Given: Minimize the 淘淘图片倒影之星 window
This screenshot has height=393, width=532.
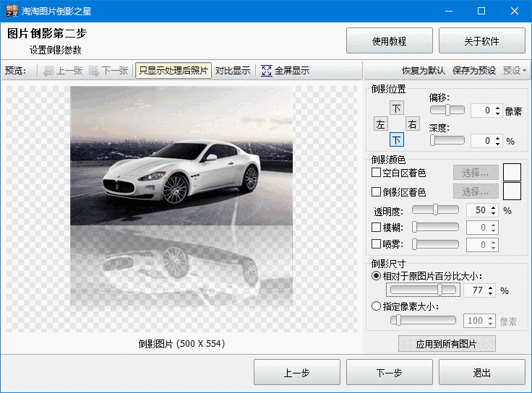Looking at the screenshot, I should point(449,11).
